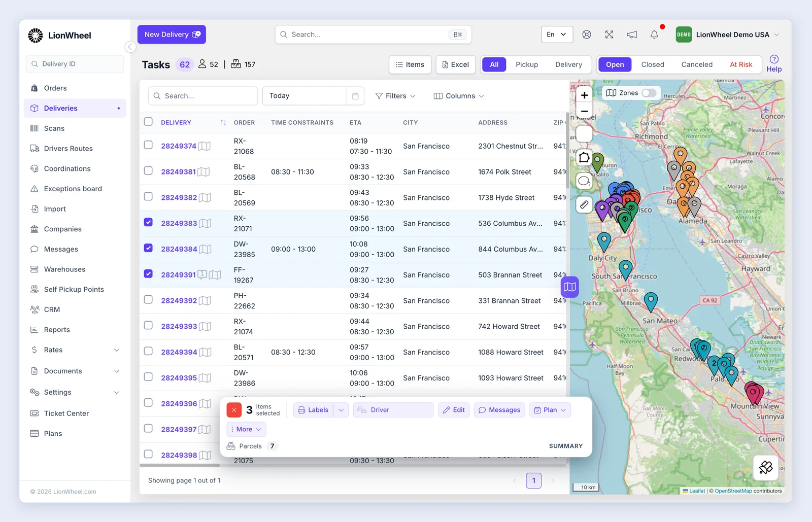Screen dimensions: 812x522
Task: Open the More dropdown in action bar
Action: coord(246,429)
